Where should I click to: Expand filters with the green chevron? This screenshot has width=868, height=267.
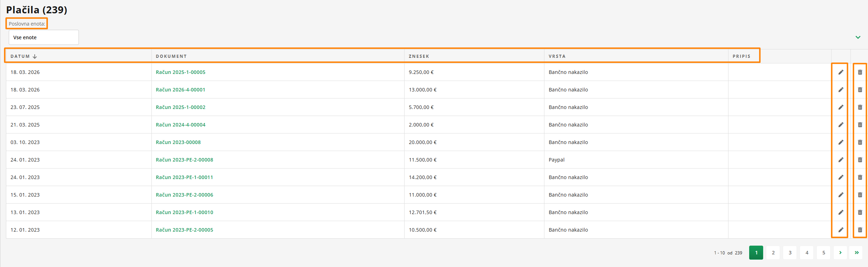tap(858, 37)
